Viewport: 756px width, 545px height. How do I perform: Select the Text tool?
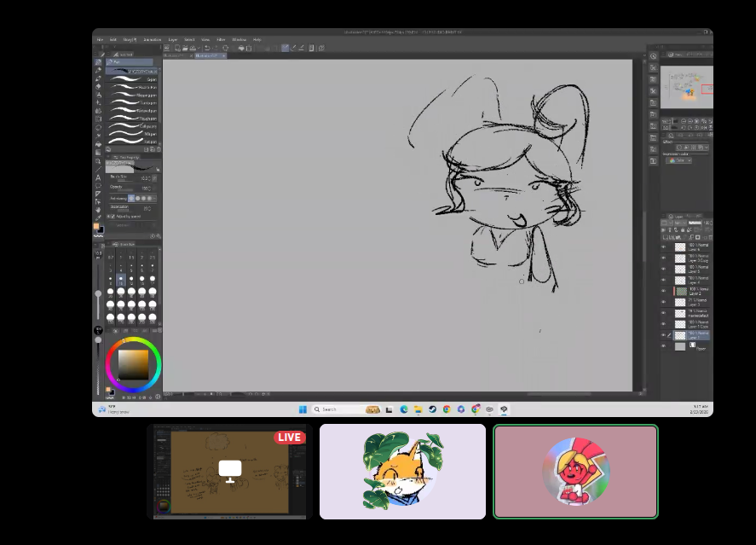[x=99, y=177]
